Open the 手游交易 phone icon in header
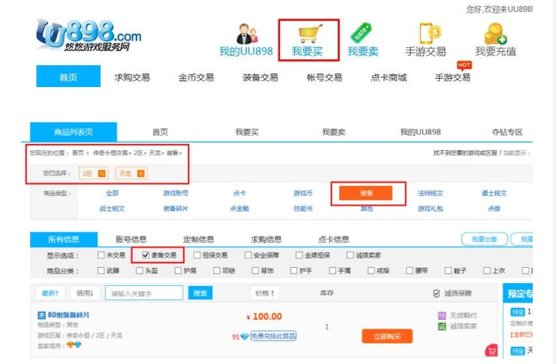The image size is (556, 364). [430, 33]
